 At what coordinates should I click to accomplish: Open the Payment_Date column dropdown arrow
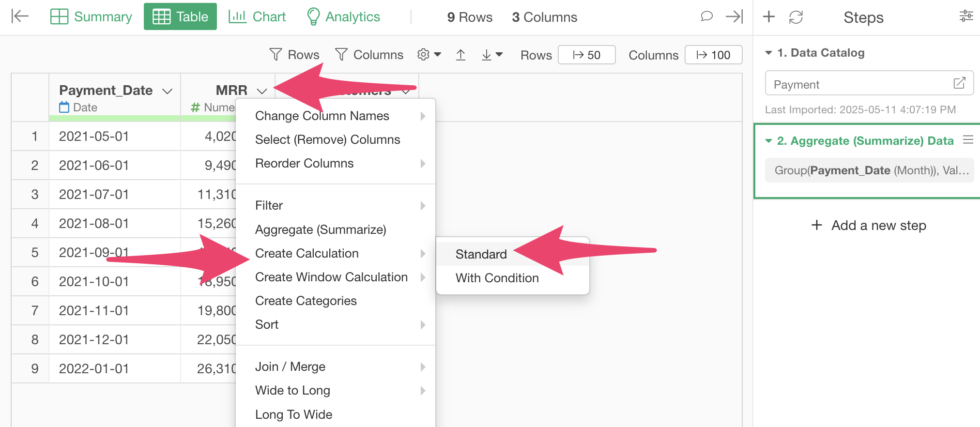(168, 91)
